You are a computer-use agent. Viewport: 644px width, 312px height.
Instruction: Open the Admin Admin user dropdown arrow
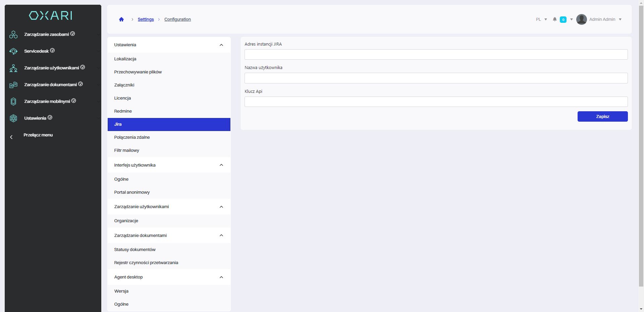point(620,19)
